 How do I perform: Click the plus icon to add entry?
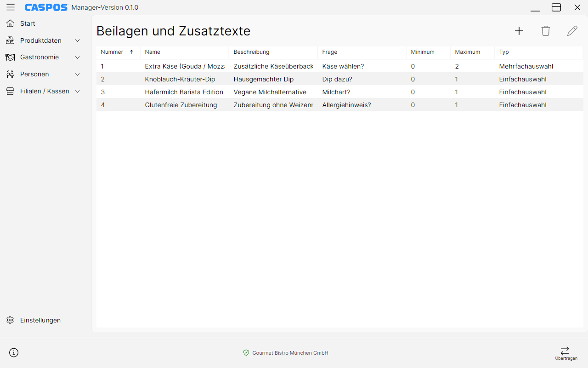519,31
